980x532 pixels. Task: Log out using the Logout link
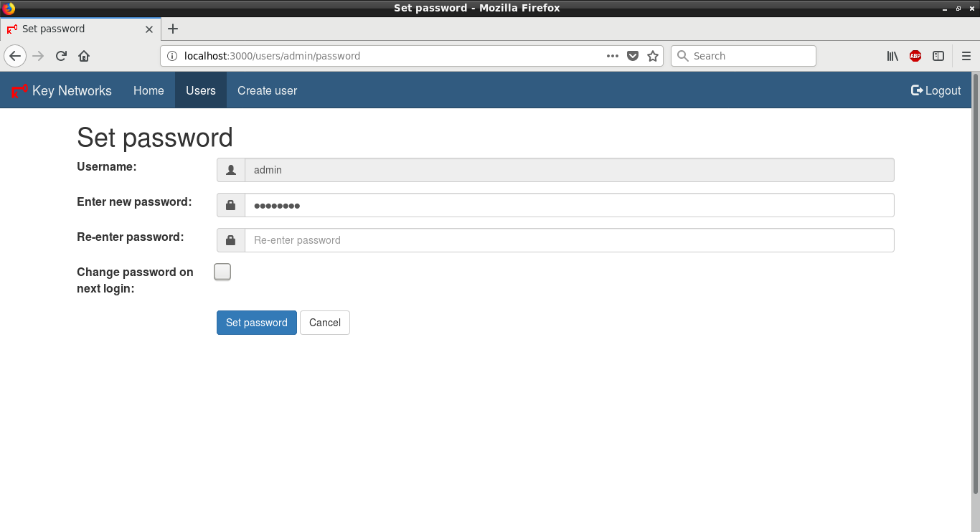click(936, 90)
